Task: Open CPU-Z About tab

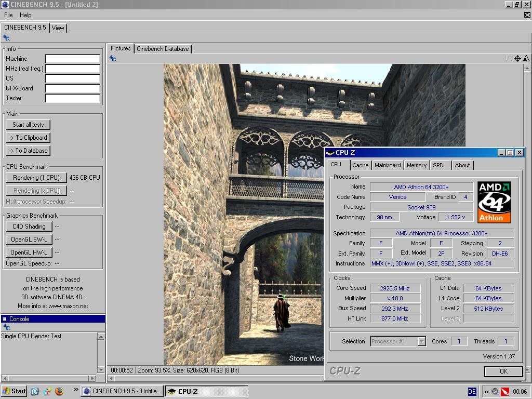Action: pos(462,165)
